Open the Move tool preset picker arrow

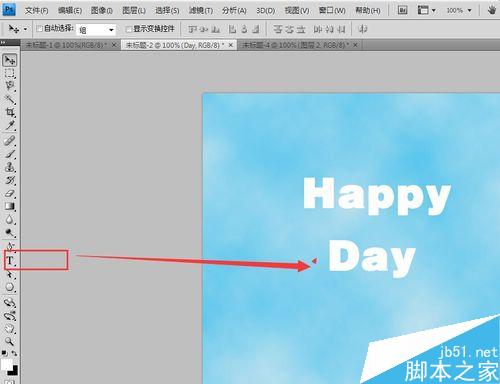point(25,29)
